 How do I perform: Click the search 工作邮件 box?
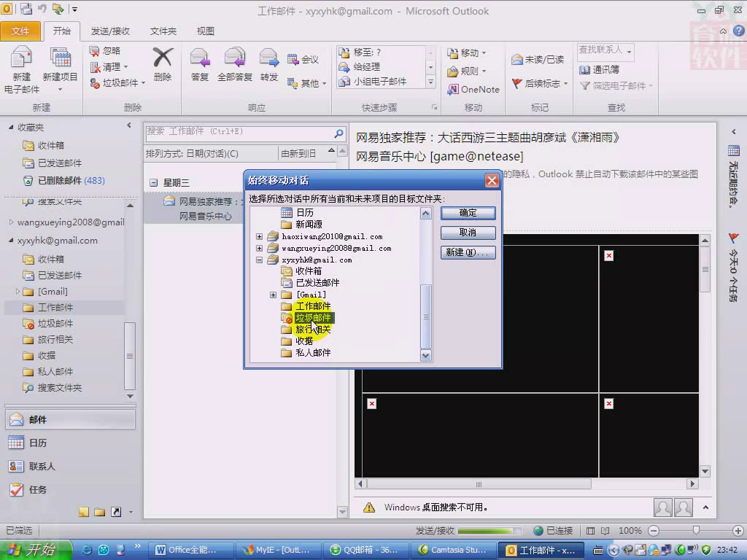[239, 132]
